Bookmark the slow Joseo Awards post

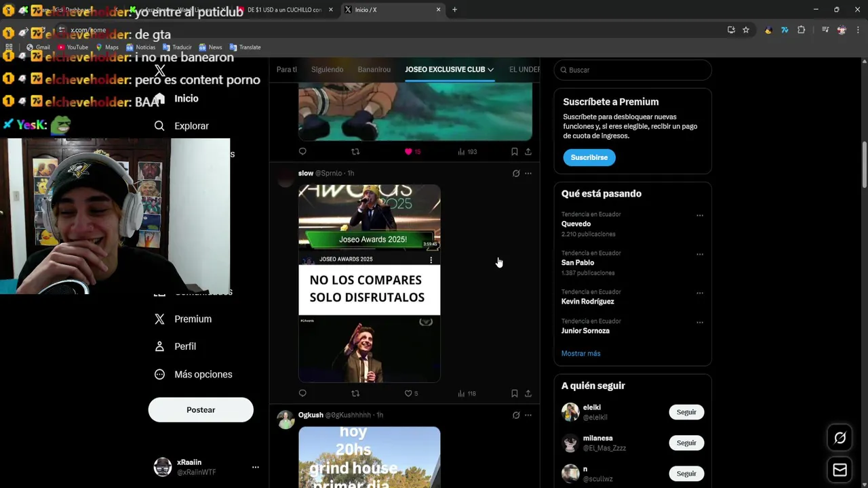514,393
